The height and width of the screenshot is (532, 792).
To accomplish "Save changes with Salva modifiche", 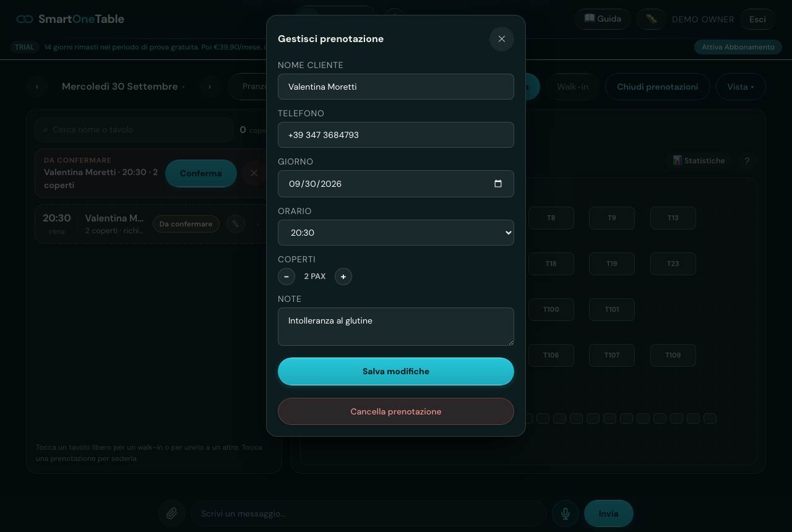I will 396,372.
